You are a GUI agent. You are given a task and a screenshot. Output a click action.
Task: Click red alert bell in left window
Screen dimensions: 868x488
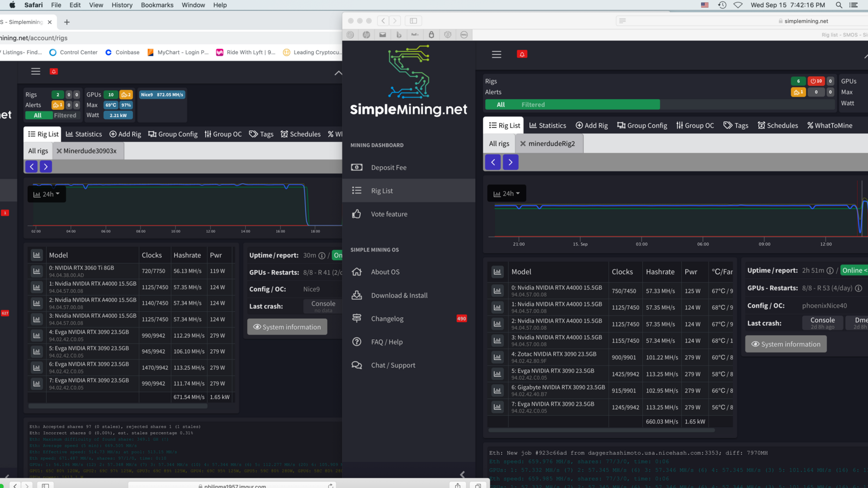pyautogui.click(x=54, y=71)
